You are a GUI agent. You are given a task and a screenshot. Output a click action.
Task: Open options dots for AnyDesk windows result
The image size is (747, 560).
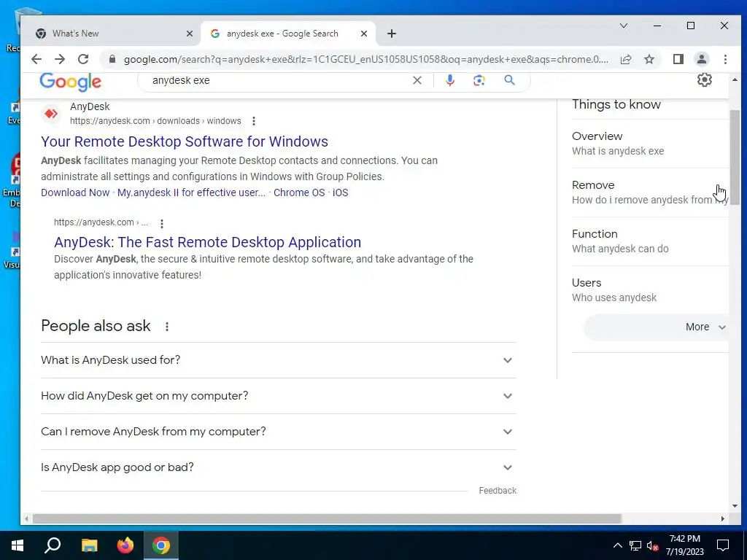coord(254,121)
